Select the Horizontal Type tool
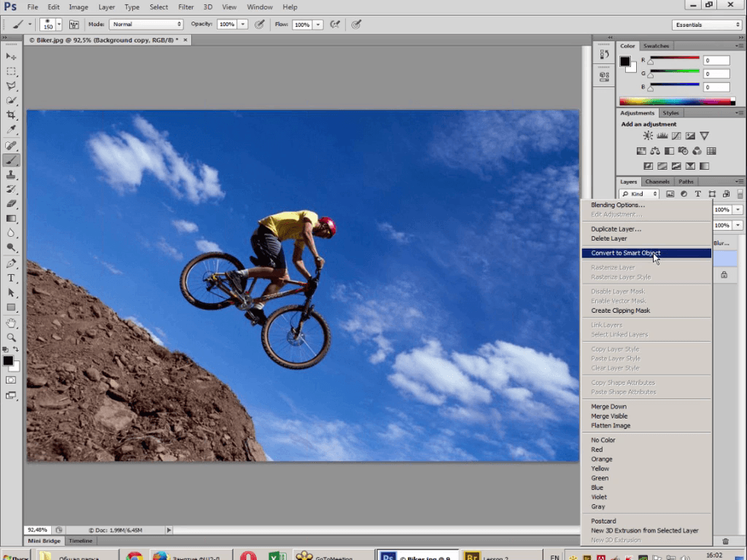Viewport: 747px width, 560px height. tap(11, 278)
